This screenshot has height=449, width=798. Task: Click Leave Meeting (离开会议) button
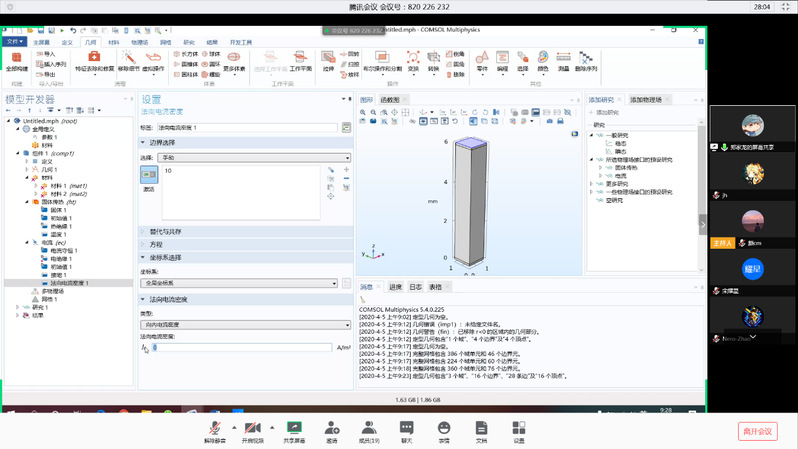coord(757,432)
